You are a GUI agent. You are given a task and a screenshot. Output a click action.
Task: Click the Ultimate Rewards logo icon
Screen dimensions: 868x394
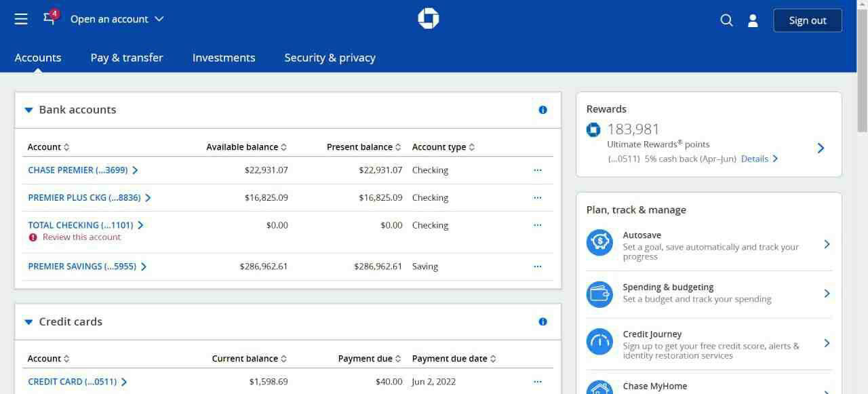593,129
